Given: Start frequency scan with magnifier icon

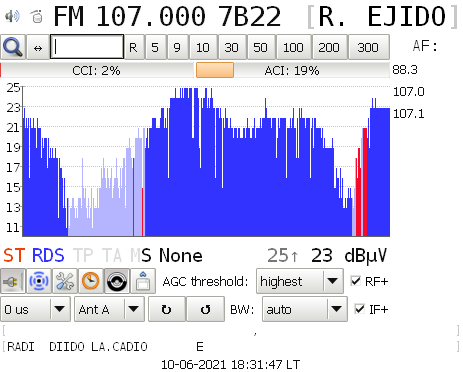Looking at the screenshot, I should [x=13, y=47].
